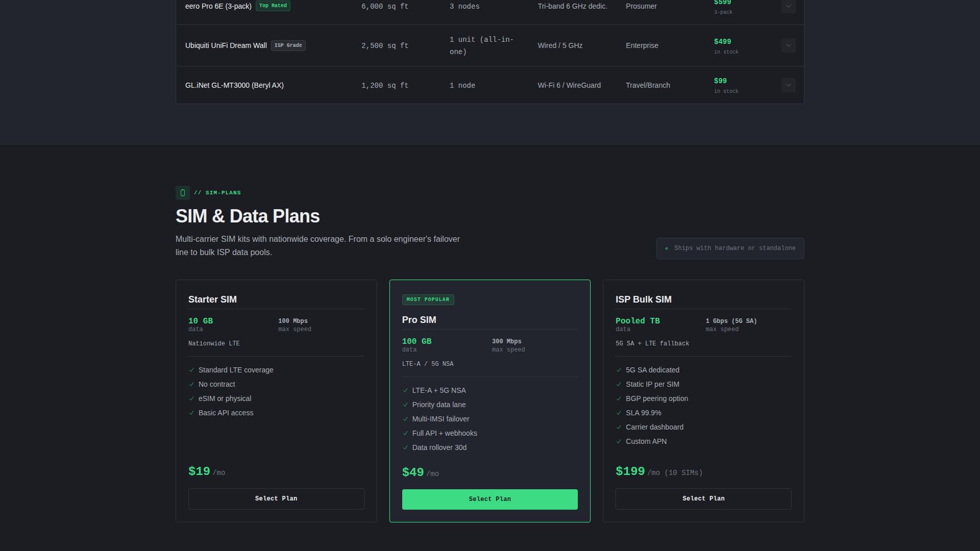
Task: Click the Pooled TB data value
Action: click(x=638, y=321)
